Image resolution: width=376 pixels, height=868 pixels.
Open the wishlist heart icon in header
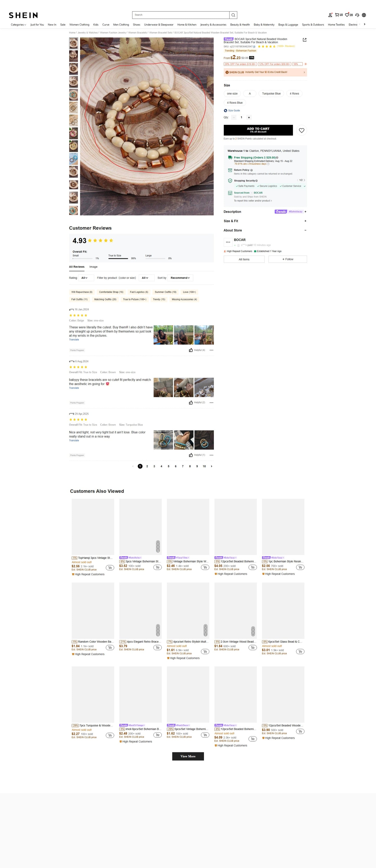click(347, 15)
